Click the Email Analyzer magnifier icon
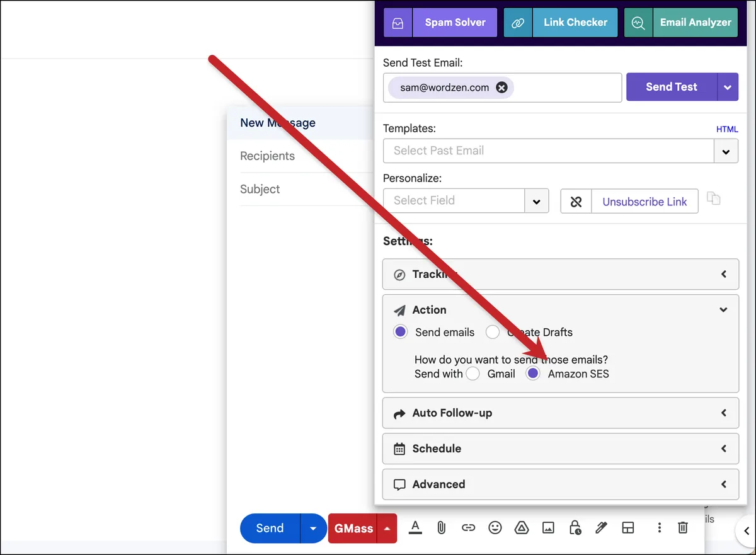756x555 pixels. [x=638, y=22]
